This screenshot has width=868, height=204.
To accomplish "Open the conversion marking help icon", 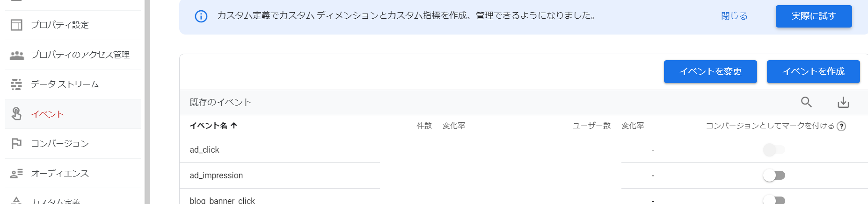I will 841,126.
